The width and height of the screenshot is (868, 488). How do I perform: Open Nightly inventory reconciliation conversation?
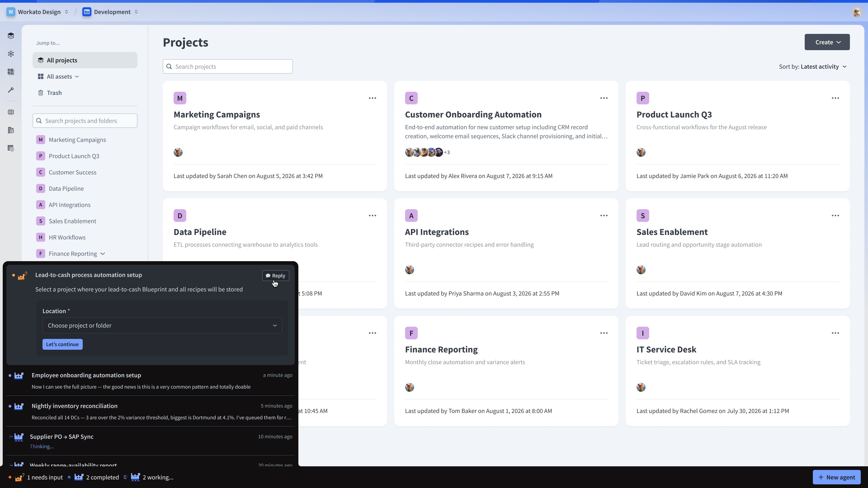pos(151,411)
